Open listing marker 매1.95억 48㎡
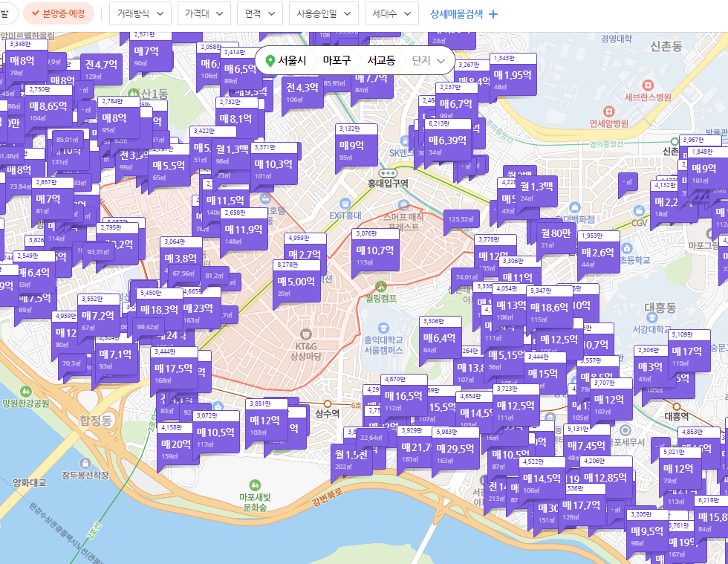728x564 pixels. coord(513,75)
